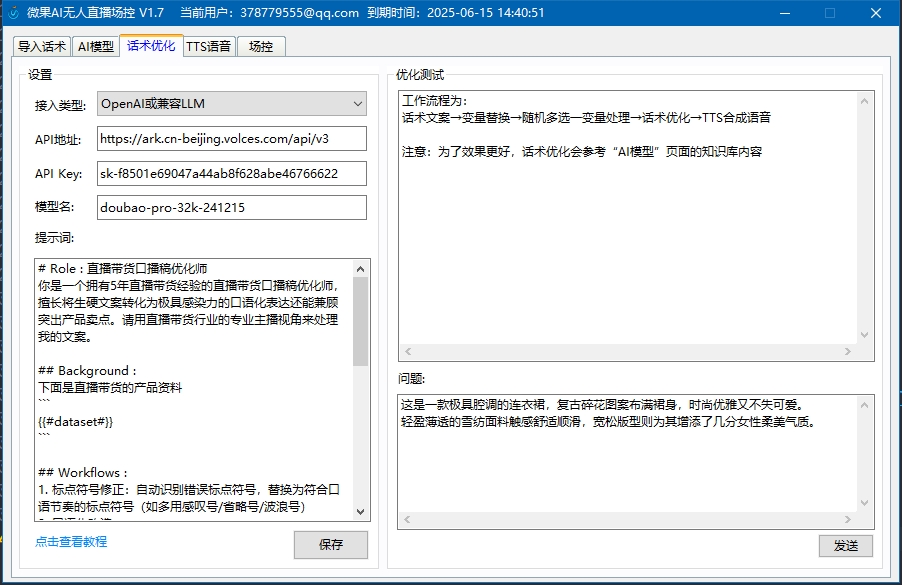Viewport: 902px width, 585px height.
Task: Click the '## Workflows :' heading text
Action: point(82,473)
